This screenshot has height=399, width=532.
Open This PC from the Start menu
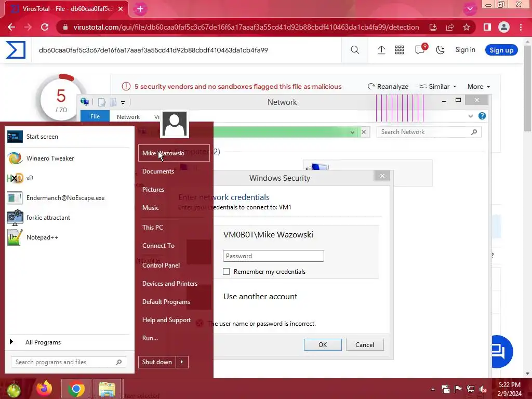click(x=153, y=228)
